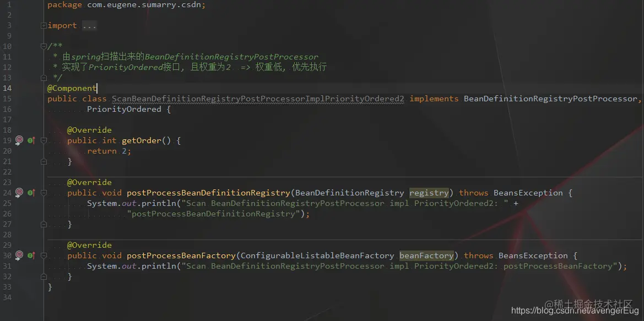
Task: Click the ConfigurableListableBeanFactory type
Action: pyautogui.click(x=317, y=255)
